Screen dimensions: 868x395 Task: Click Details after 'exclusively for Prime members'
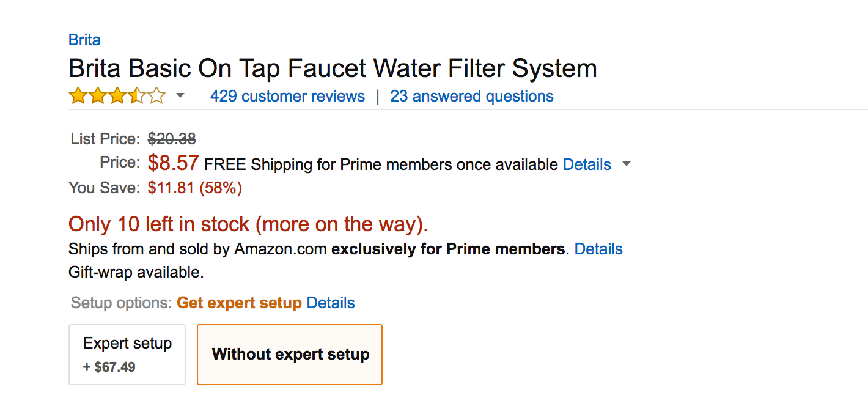pos(598,249)
